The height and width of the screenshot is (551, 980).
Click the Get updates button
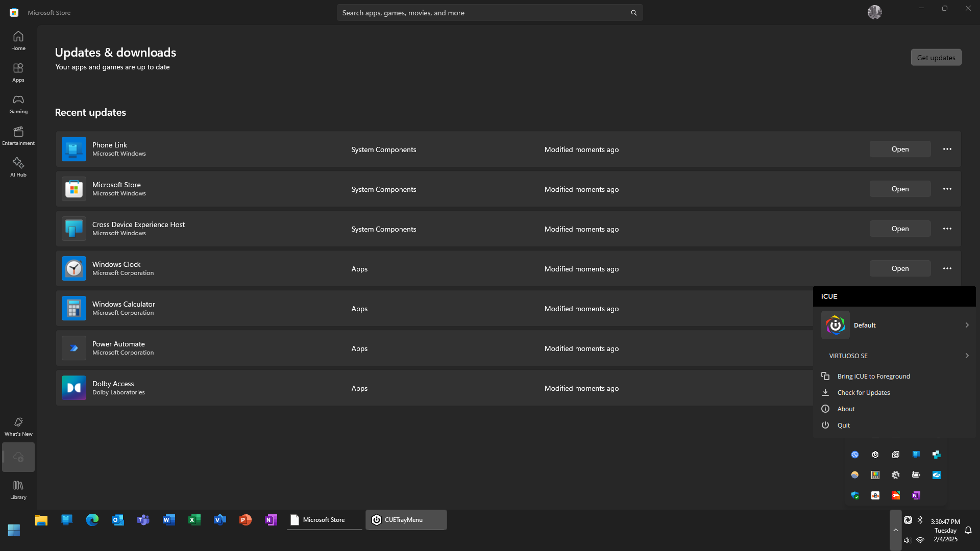tap(936, 58)
